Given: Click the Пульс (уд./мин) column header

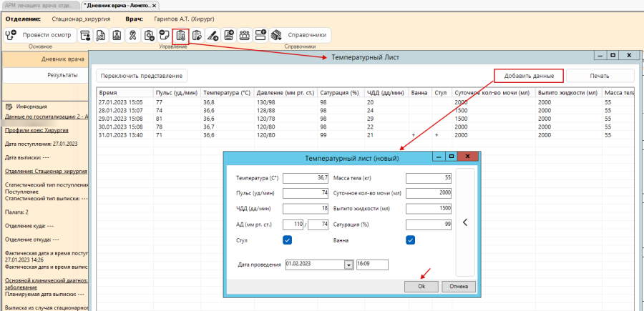Looking at the screenshot, I should tap(177, 93).
